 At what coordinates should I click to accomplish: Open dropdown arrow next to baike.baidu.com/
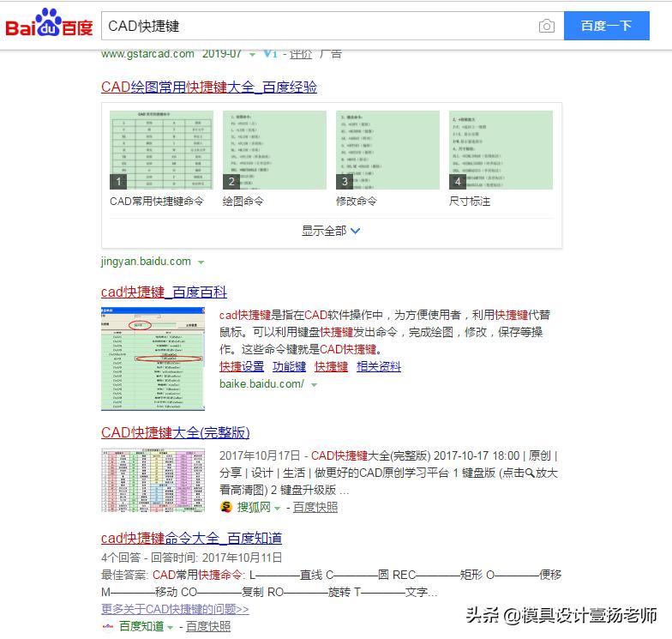pyautogui.click(x=314, y=384)
